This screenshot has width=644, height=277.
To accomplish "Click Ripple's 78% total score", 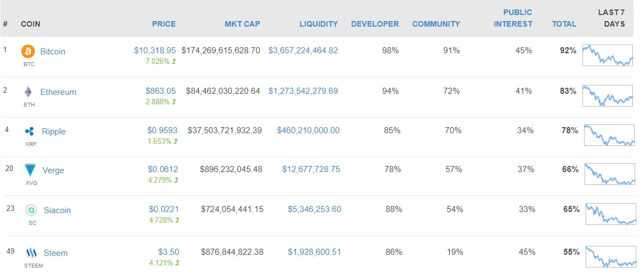I will point(570,130).
